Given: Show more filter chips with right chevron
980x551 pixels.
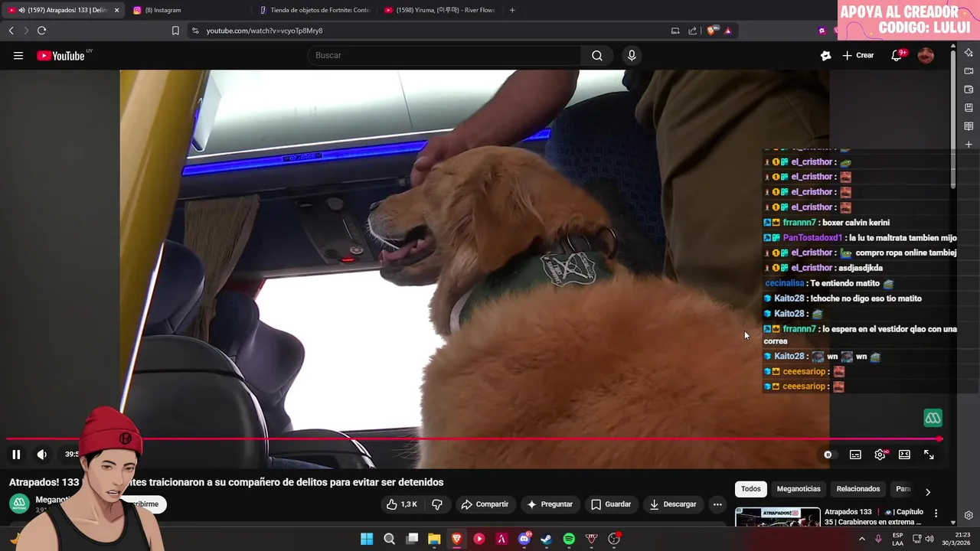Looking at the screenshot, I should coord(927,492).
